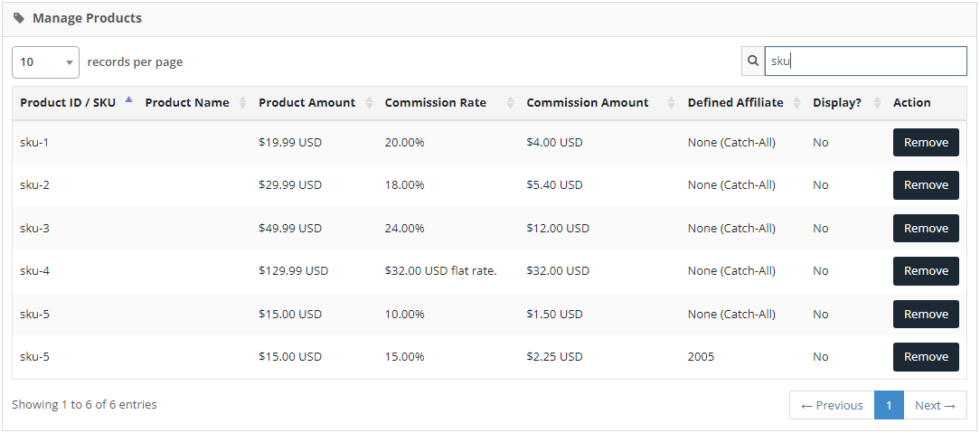Click the magnifier search icon
Screen dimensions: 980x433
(x=753, y=61)
